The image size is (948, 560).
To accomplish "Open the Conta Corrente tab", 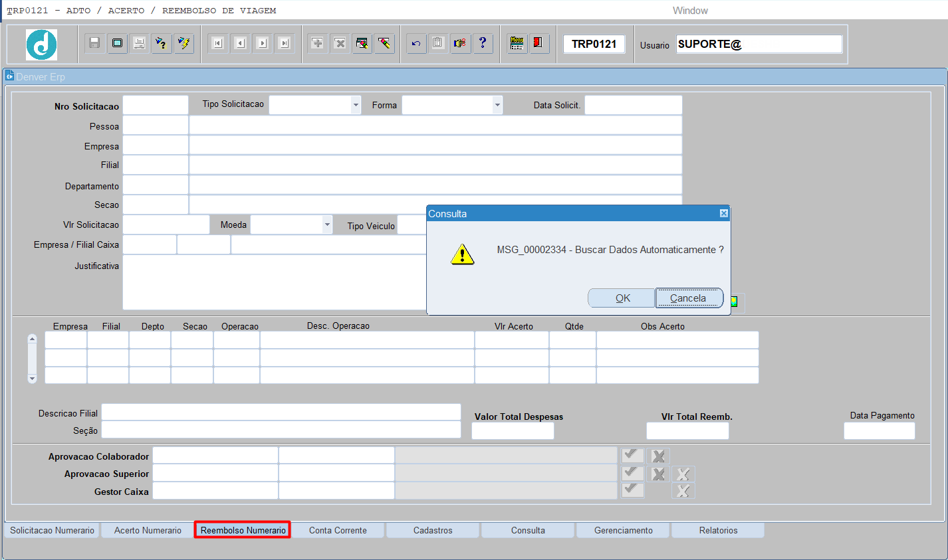I will click(338, 530).
